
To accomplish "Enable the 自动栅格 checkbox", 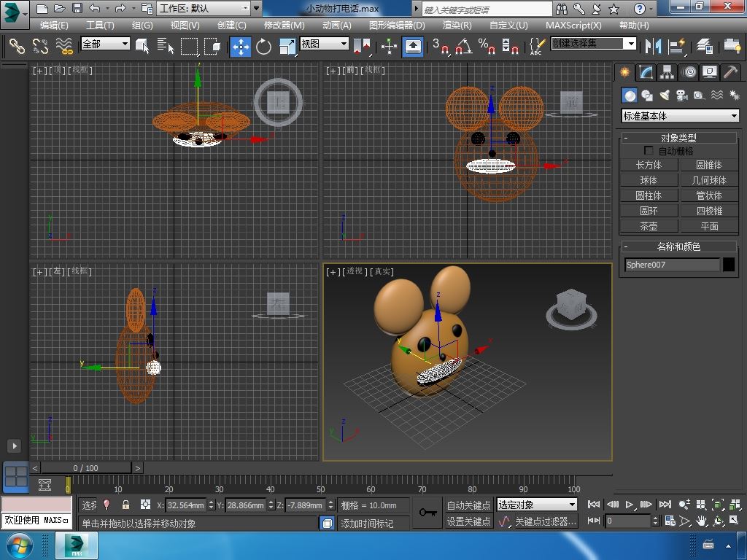I will coord(649,150).
